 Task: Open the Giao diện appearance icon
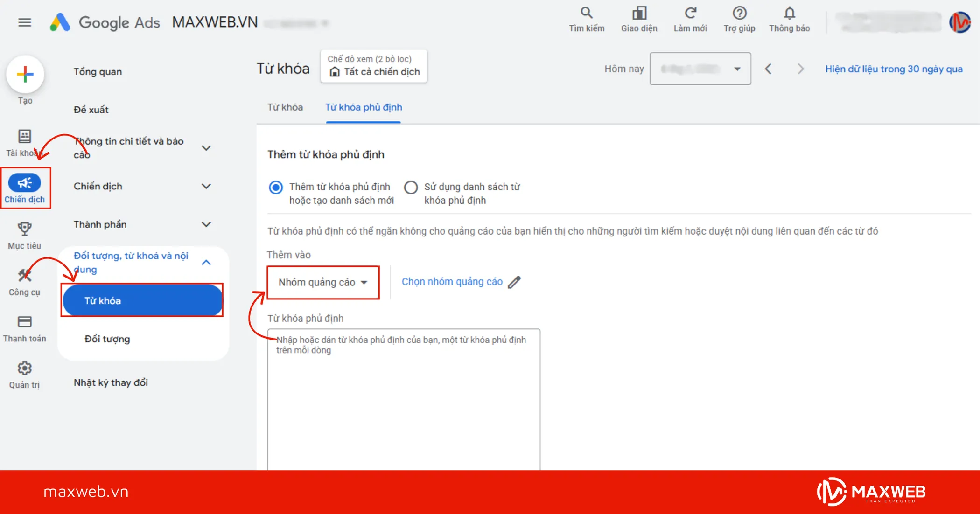point(639,13)
